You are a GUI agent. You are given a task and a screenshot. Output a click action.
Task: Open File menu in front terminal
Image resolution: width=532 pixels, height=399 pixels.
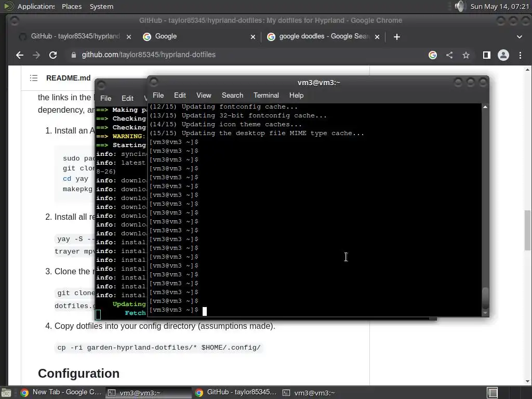click(158, 96)
